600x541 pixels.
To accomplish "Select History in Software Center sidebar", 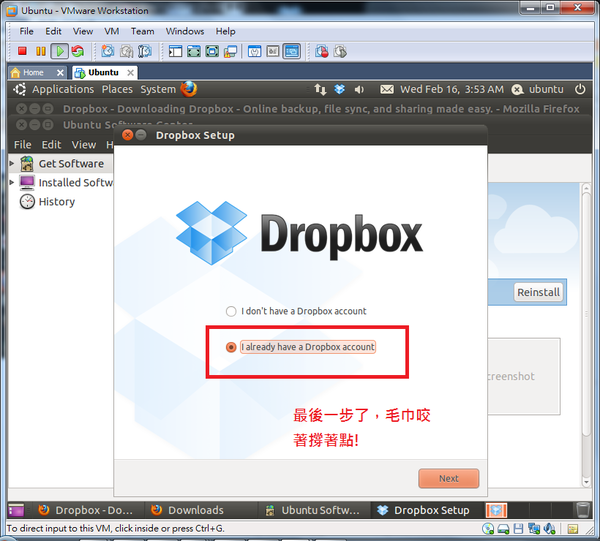I will 57,202.
